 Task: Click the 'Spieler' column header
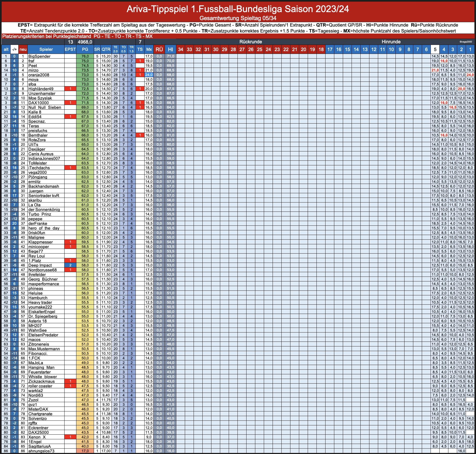(x=46, y=49)
